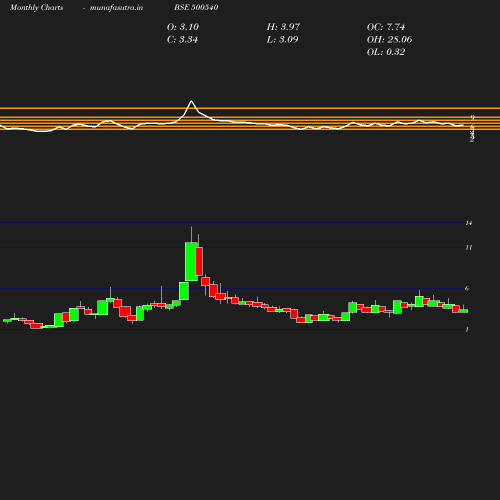
Task: Click the Monthly Charts title text
Action: point(36,7)
